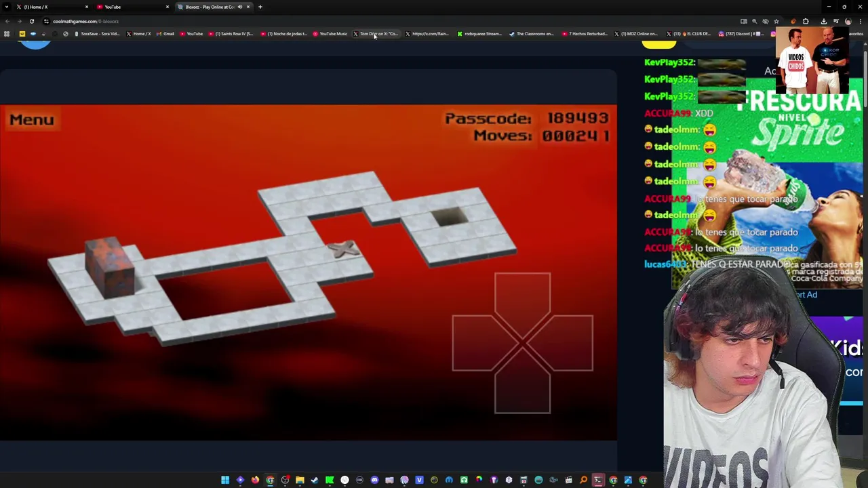Open the Extensions puzzle icon
Image resolution: width=868 pixels, height=488 pixels.
click(806, 21)
